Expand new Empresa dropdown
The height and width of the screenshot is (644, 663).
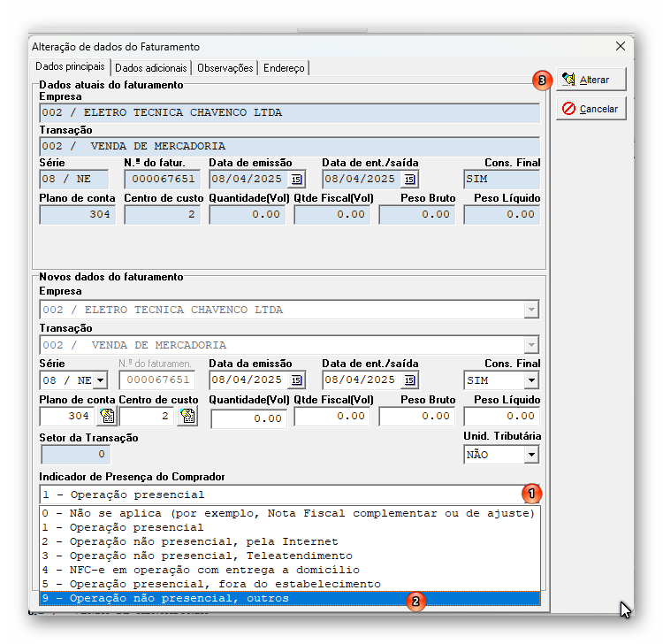click(x=531, y=310)
